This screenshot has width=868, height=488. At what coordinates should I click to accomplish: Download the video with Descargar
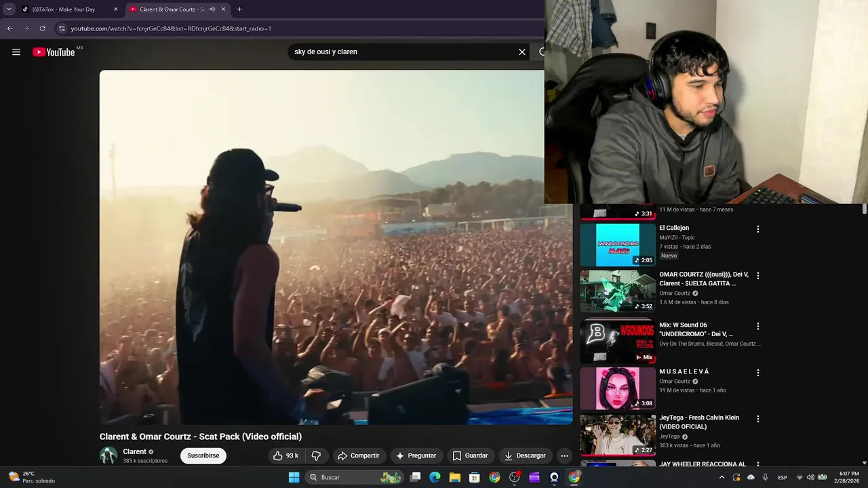coord(524,455)
